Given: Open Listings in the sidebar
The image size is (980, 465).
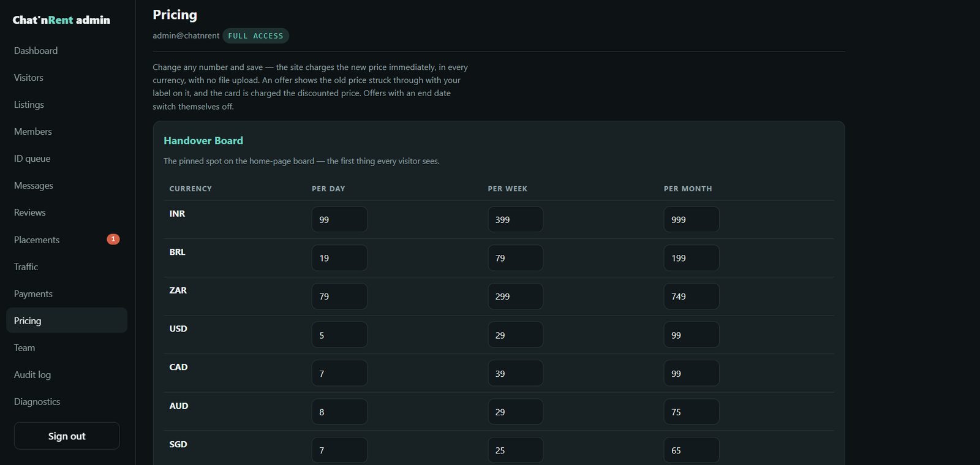Looking at the screenshot, I should click(67, 105).
